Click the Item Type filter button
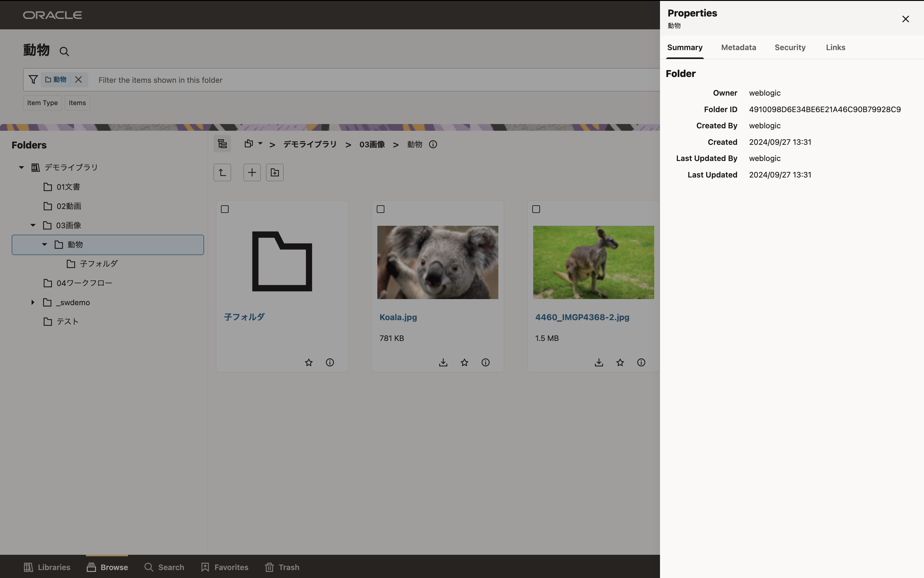Screen dimensions: 924x578 [42, 103]
